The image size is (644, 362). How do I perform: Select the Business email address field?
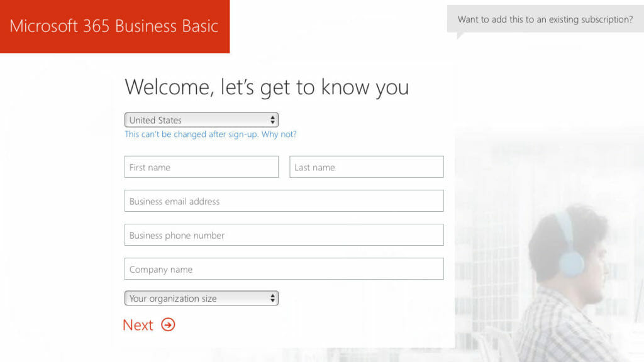(284, 201)
